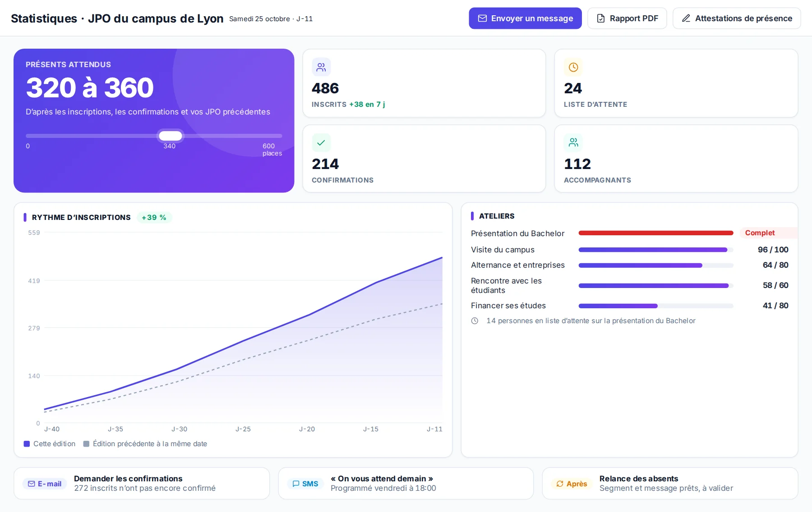Click the Ateliers section heading
This screenshot has height=512, width=812.
(497, 216)
